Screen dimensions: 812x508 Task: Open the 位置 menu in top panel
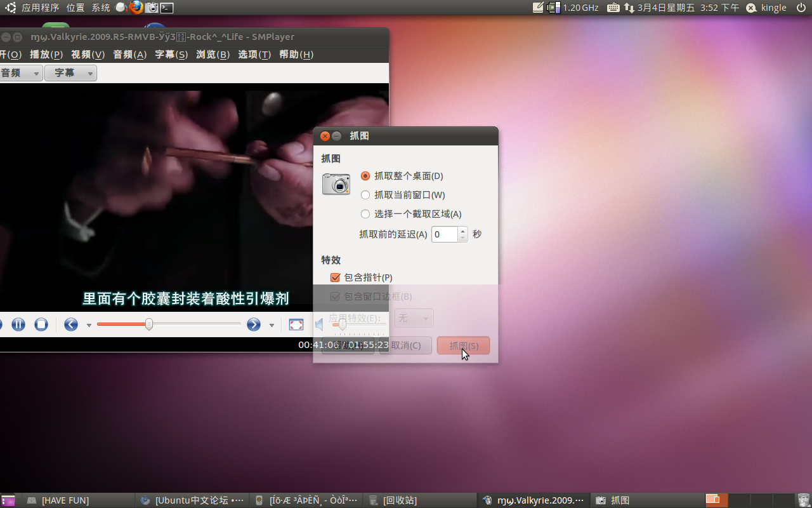point(75,8)
